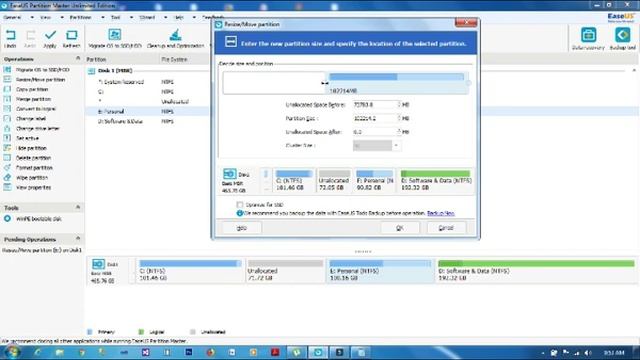Viewport: 640px width, 360px height.
Task: Collapse the Operations panel section
Action: click(x=78, y=59)
